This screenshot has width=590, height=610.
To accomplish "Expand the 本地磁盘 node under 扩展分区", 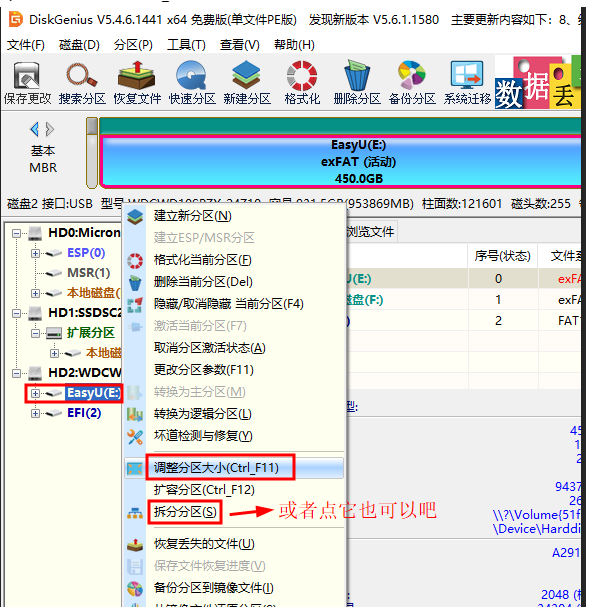I will point(54,353).
